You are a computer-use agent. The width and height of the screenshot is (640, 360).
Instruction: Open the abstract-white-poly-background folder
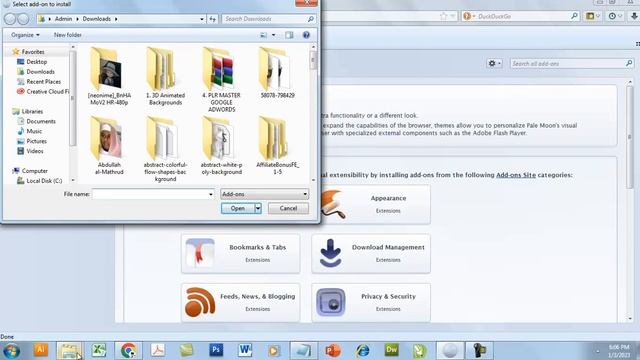coord(222,146)
